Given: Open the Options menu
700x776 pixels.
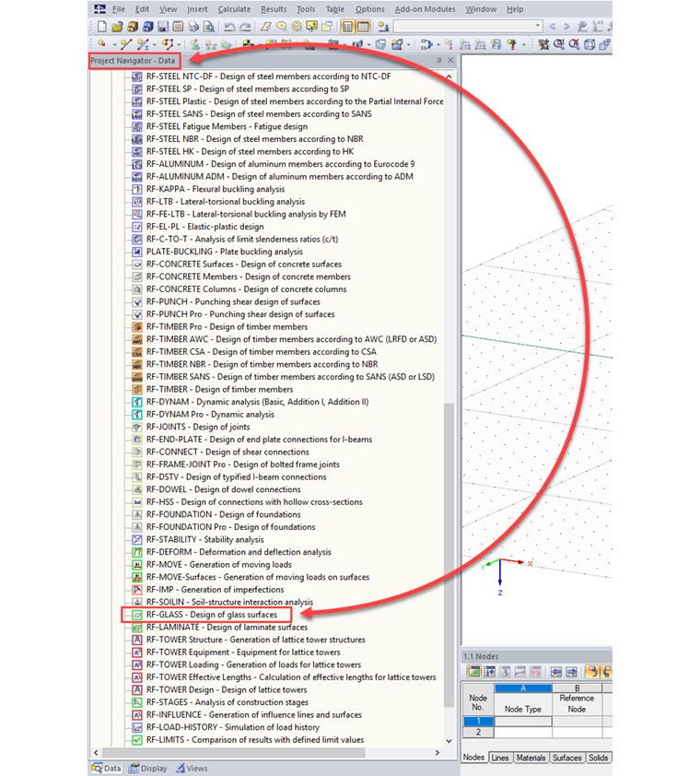Looking at the screenshot, I should [x=369, y=9].
